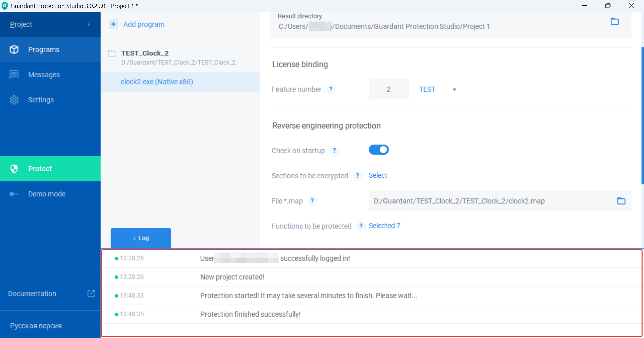Viewport: 644px width, 338px height.
Task: Show help for Sections to be encrypted
Action: [357, 176]
